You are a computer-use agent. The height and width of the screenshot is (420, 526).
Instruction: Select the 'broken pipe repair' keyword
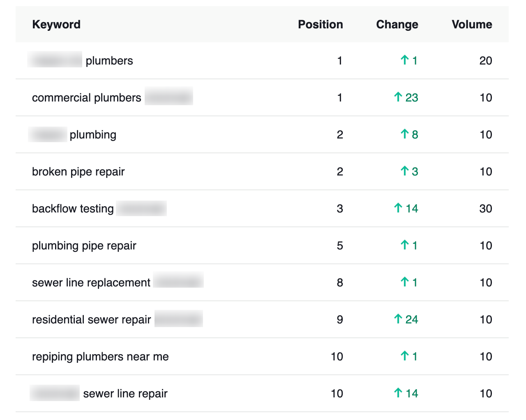coord(78,172)
